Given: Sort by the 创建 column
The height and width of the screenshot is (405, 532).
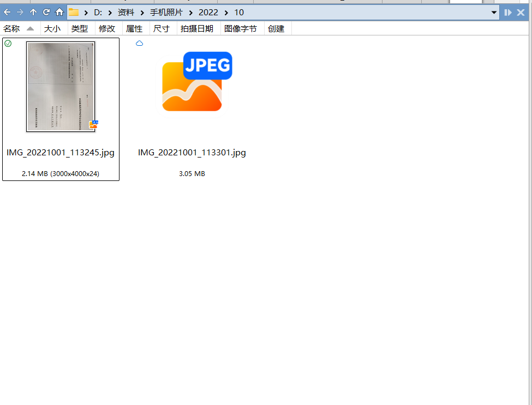Looking at the screenshot, I should [x=276, y=29].
